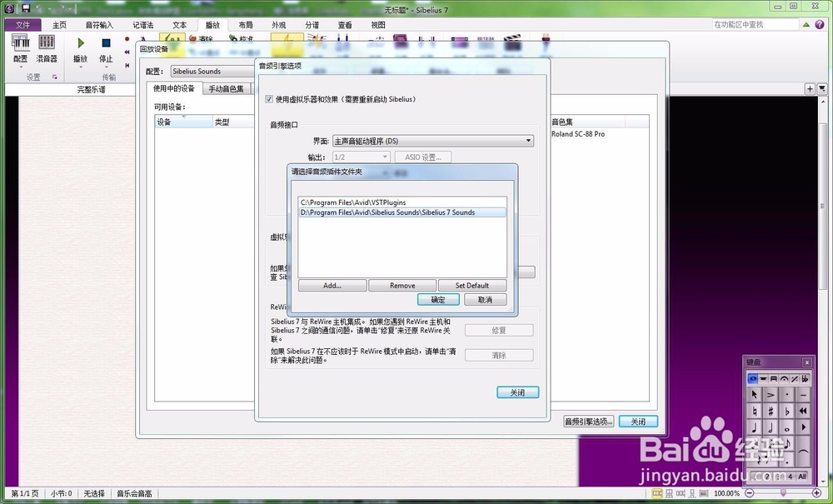
Task: Click the double left arrow key in keypad
Action: (x=803, y=411)
